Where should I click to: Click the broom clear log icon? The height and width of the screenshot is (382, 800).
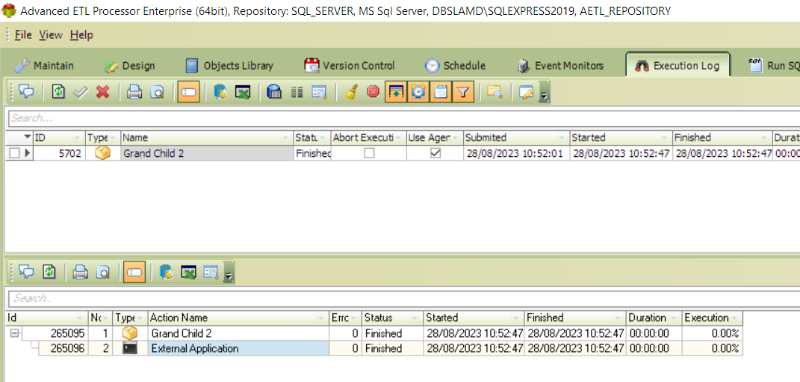[x=351, y=92]
